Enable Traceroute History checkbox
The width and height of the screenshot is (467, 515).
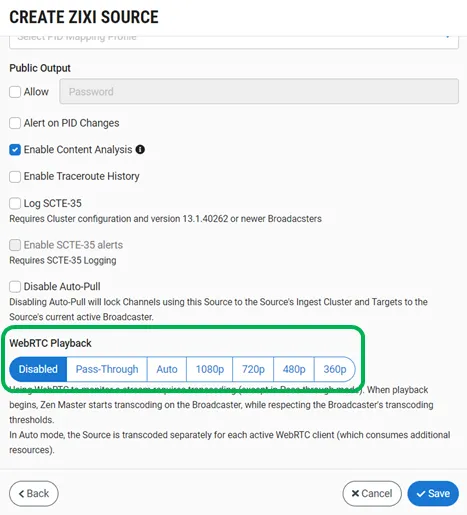point(15,176)
